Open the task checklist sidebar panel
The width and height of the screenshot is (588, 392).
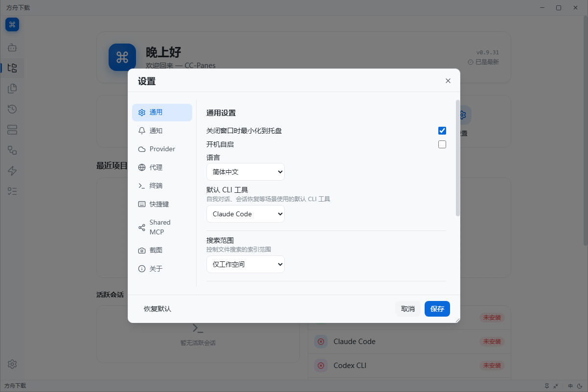[x=12, y=191]
